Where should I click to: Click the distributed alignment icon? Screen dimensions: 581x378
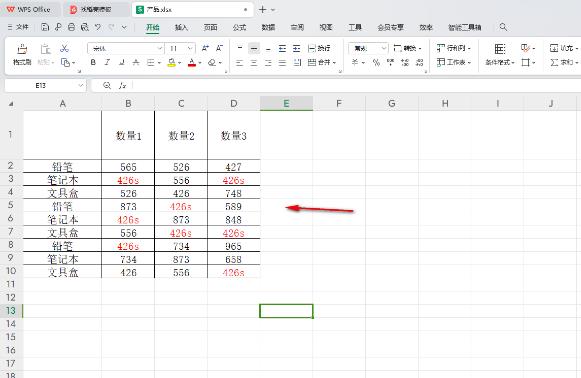point(297,63)
